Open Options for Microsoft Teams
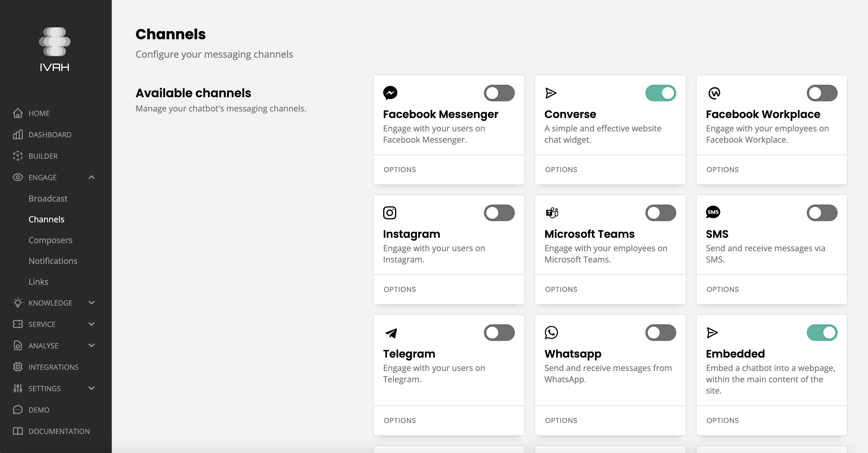Viewport: 868px width, 453px height. coord(561,289)
